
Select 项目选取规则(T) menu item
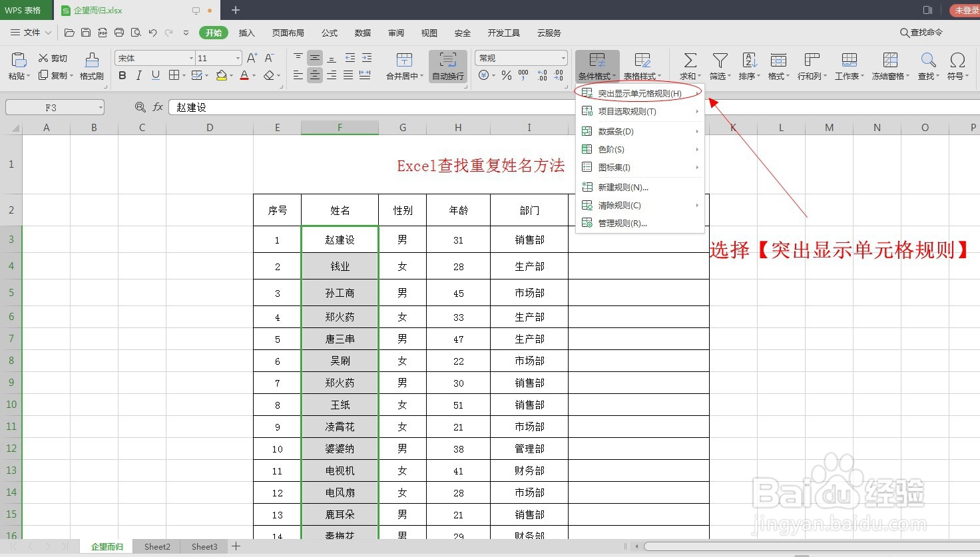[x=640, y=111]
